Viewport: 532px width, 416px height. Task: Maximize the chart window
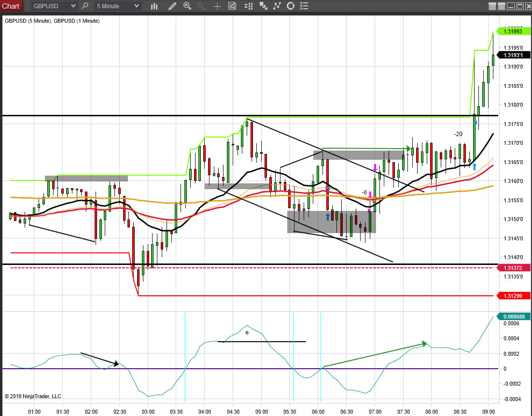pos(519,6)
